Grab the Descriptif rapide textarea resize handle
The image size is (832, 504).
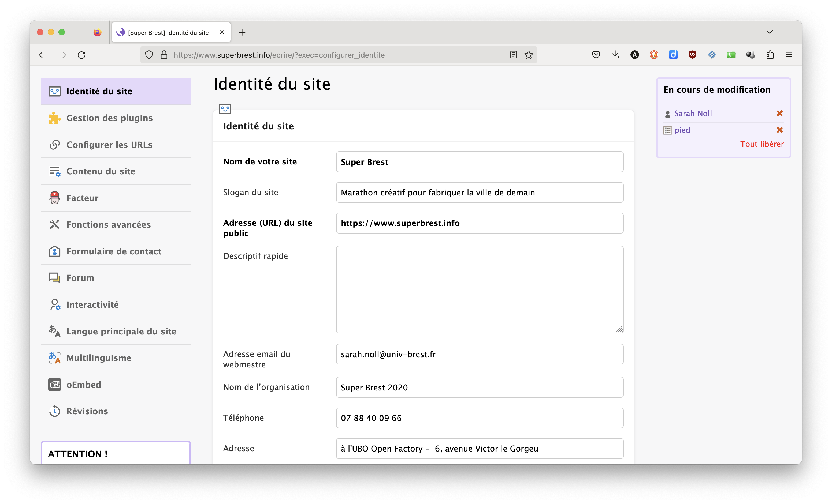pos(619,329)
